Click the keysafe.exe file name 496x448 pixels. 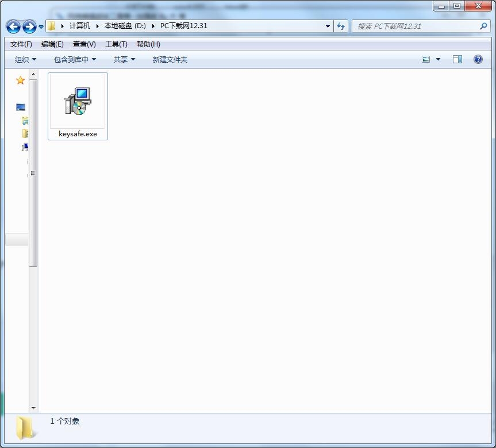[x=78, y=134]
